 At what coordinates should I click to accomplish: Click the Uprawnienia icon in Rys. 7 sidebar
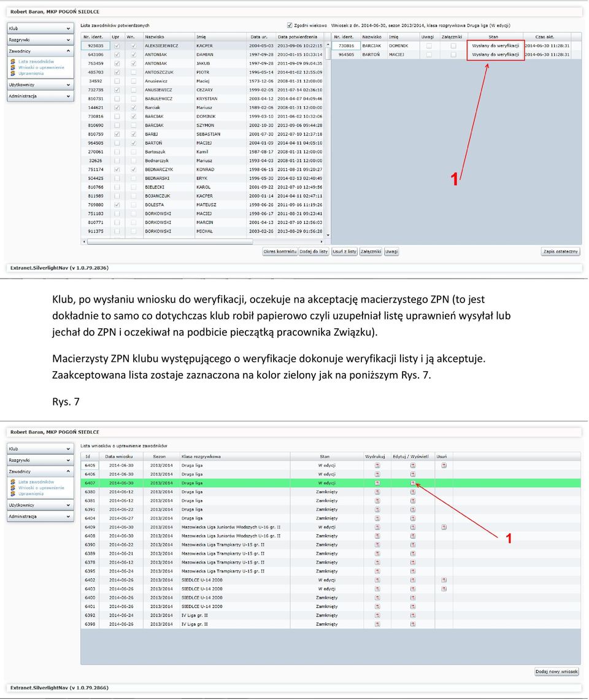[x=13, y=494]
